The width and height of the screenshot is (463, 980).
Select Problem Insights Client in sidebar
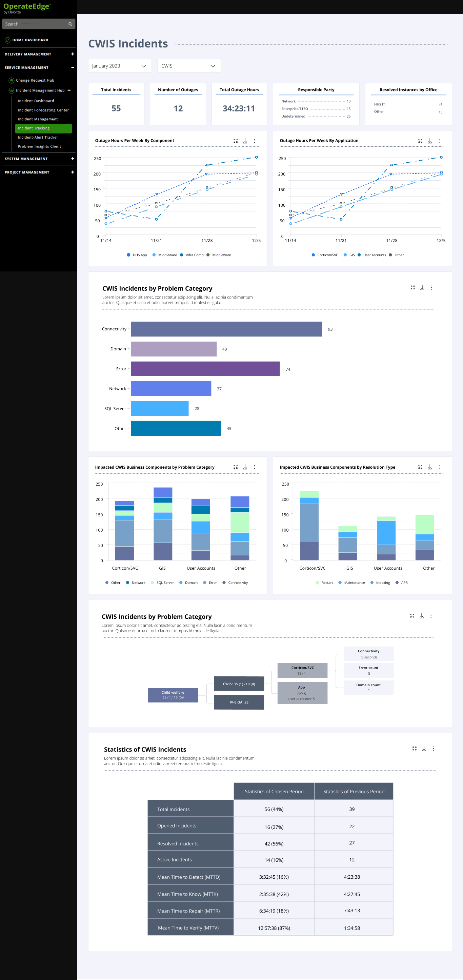39,146
